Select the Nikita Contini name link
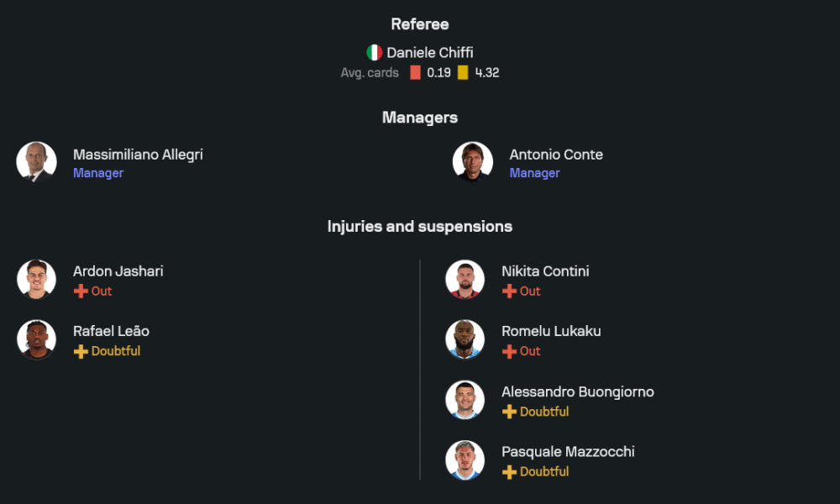Screen dimensions: 840x504 [545, 271]
